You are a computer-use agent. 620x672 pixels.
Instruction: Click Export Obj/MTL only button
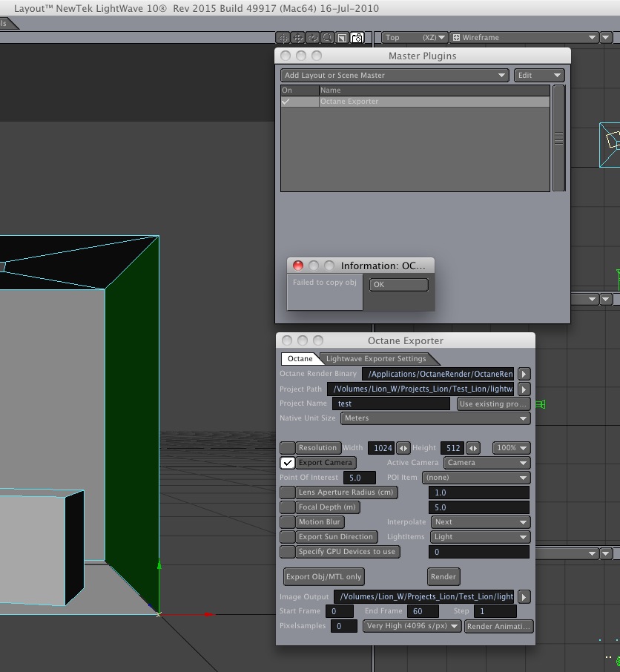pyautogui.click(x=324, y=576)
